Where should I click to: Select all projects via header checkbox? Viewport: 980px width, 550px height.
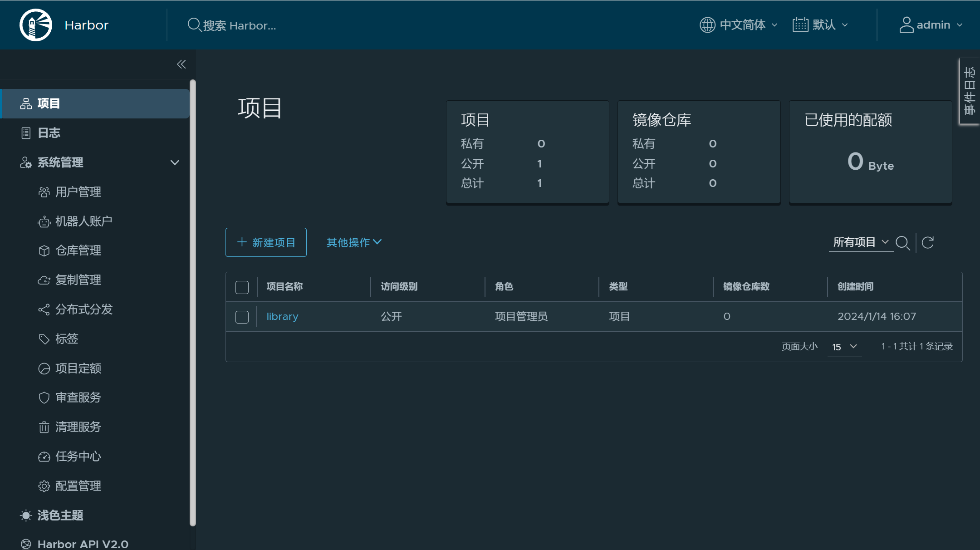pyautogui.click(x=242, y=287)
